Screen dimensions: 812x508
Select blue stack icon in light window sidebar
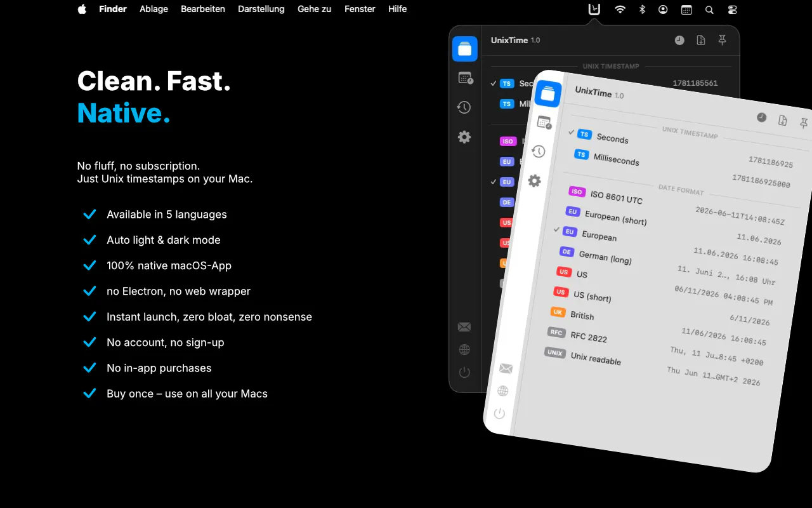(548, 94)
